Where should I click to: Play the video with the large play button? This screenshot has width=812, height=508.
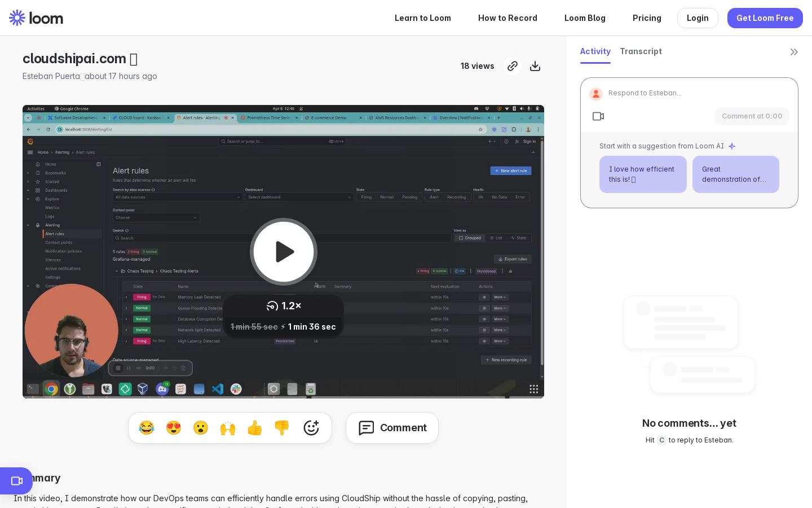click(x=284, y=252)
